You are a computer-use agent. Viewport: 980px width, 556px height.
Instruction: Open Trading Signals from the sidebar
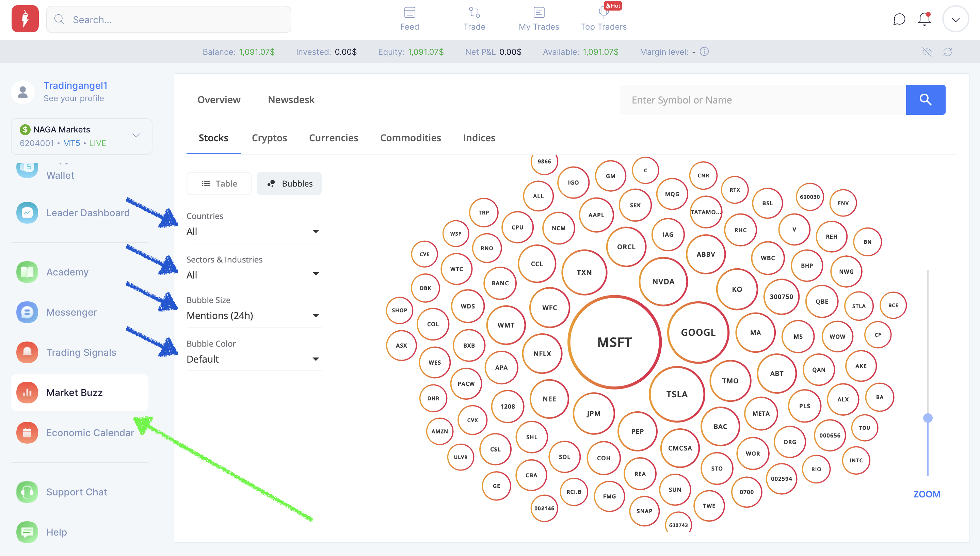(66, 352)
